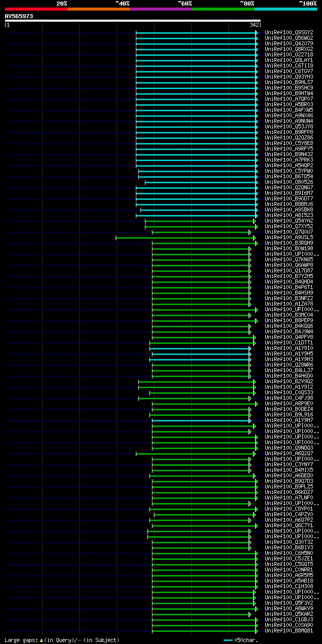Click the white query sequence bar
The width and height of the screenshot is (322, 644).
point(133,21)
